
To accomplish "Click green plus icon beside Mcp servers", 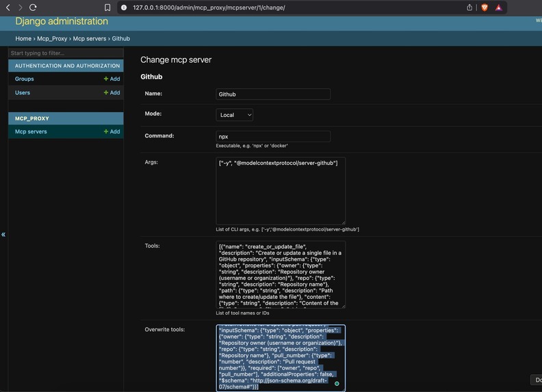I will (106, 131).
